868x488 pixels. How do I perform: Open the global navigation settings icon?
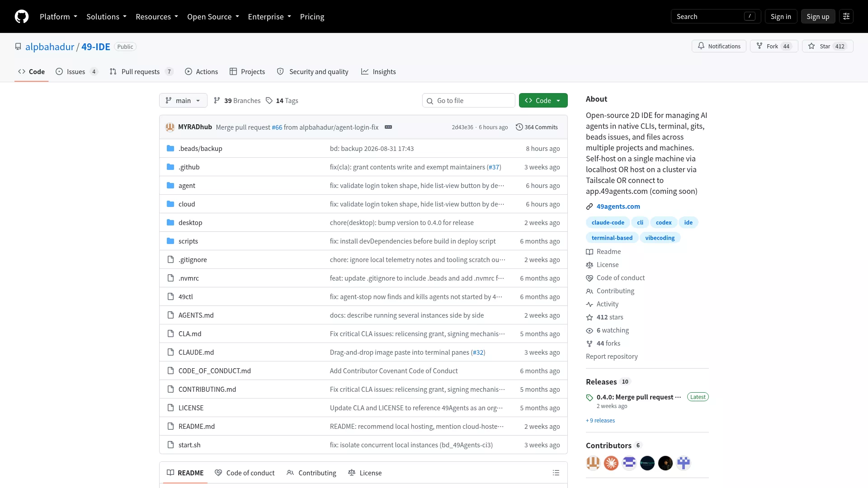846,17
